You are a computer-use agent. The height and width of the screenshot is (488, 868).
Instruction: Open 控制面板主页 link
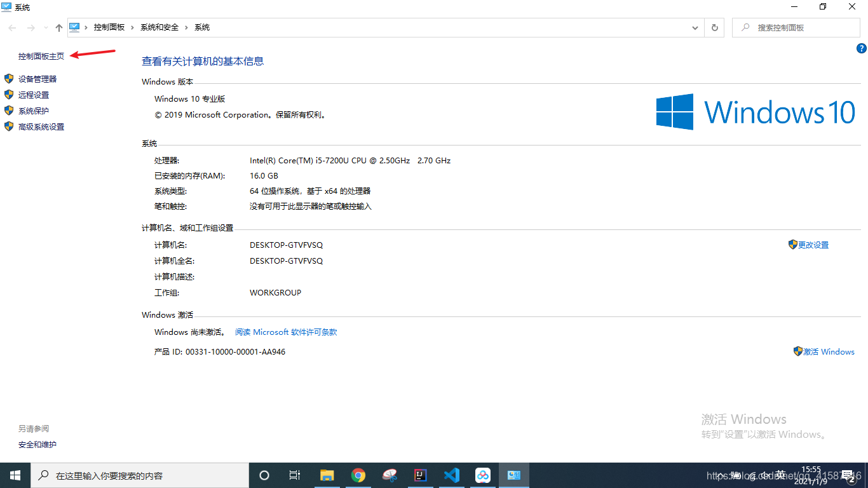pyautogui.click(x=41, y=56)
